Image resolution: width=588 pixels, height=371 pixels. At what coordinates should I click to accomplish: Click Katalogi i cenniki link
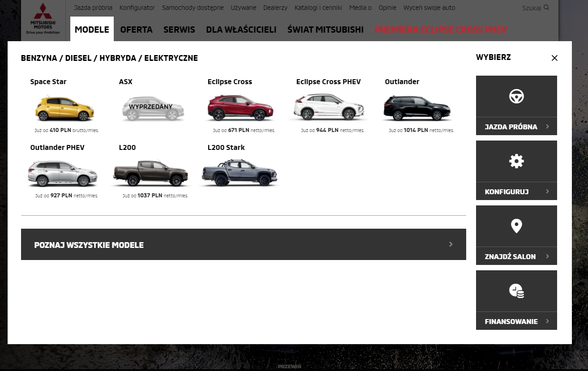point(318,8)
